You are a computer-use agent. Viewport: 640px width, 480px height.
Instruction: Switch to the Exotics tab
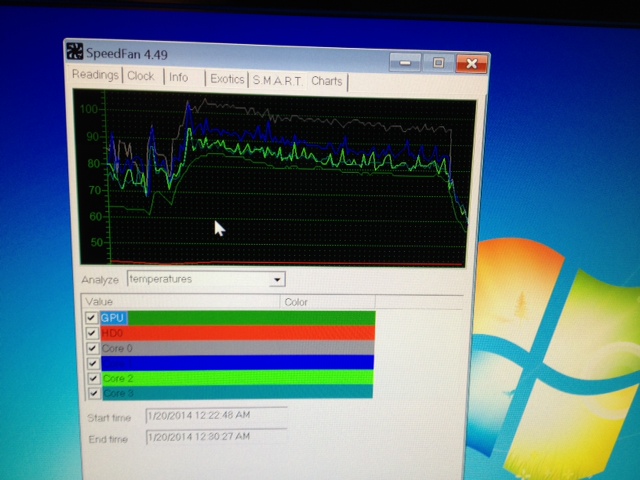227,79
